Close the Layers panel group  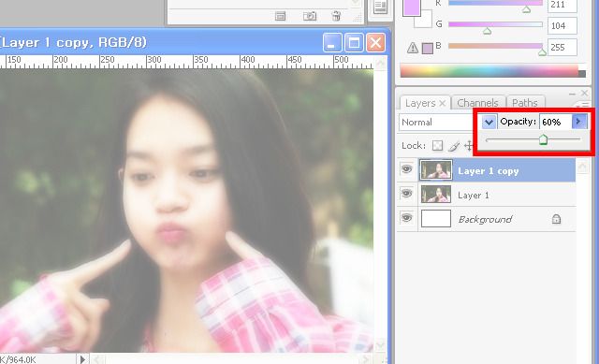click(x=584, y=94)
